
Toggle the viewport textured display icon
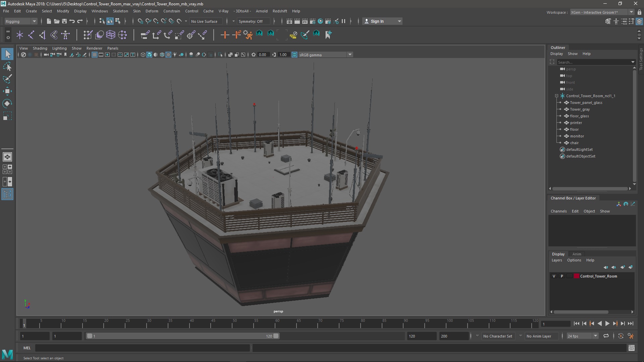[x=168, y=55]
